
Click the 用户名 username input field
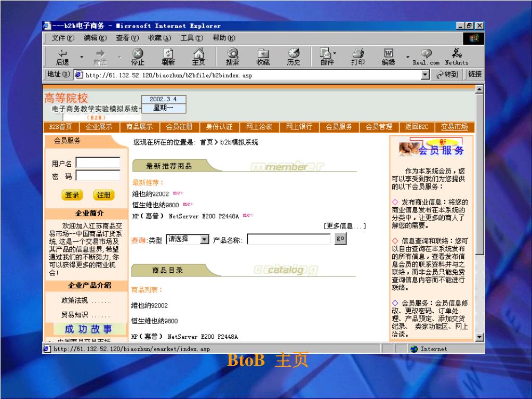pyautogui.click(x=98, y=163)
